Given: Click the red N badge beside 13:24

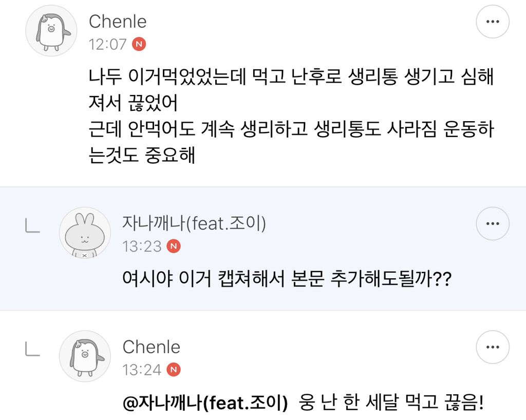Looking at the screenshot, I should (x=174, y=370).
